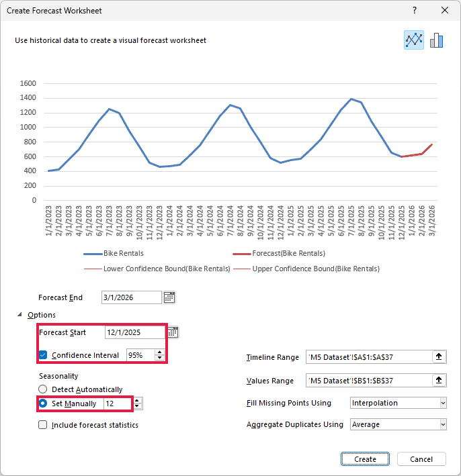Click the Options label
The height and width of the screenshot is (476, 461).
(42, 315)
